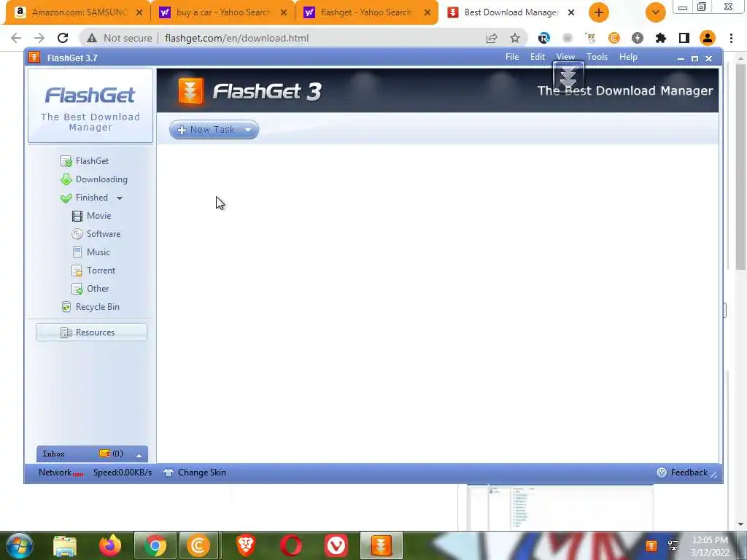Image resolution: width=747 pixels, height=560 pixels.
Task: Click the Speed:0.00KB/s status text
Action: coord(123,472)
